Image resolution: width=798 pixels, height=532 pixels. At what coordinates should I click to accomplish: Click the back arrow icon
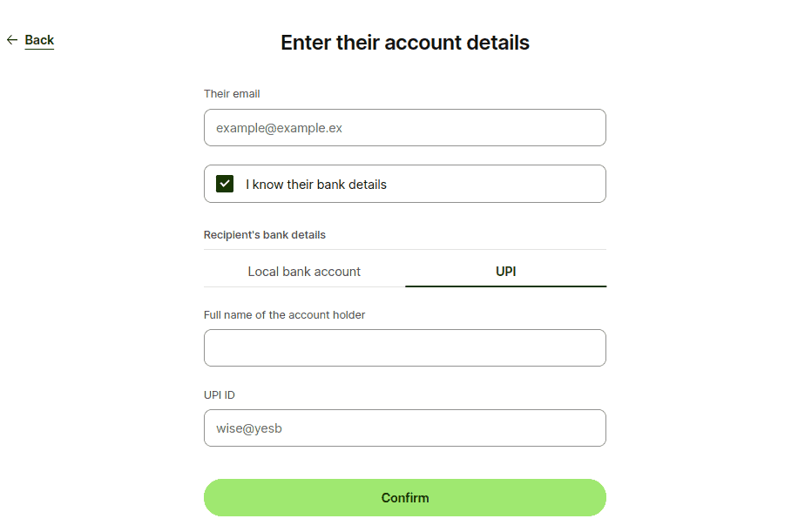[12, 40]
